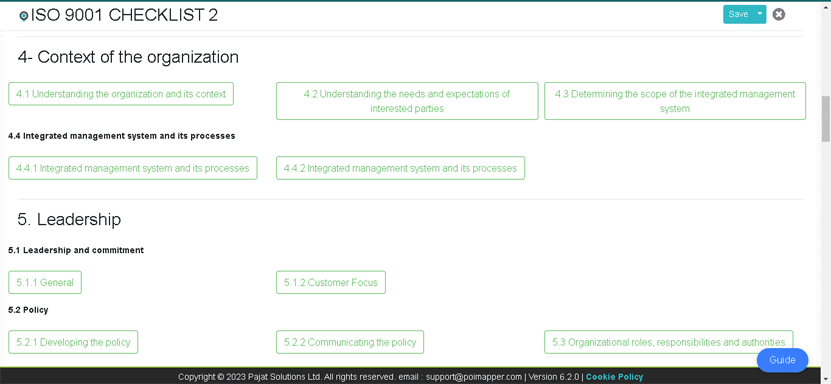Viewport: 831px width, 384px height.
Task: Open 4.2 needs and expectations of interested parties
Action: (407, 101)
